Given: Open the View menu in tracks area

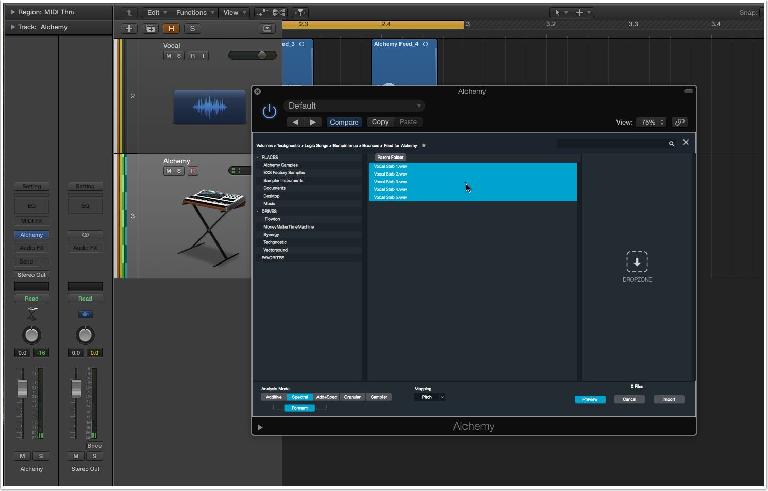Looking at the screenshot, I should 234,13.
